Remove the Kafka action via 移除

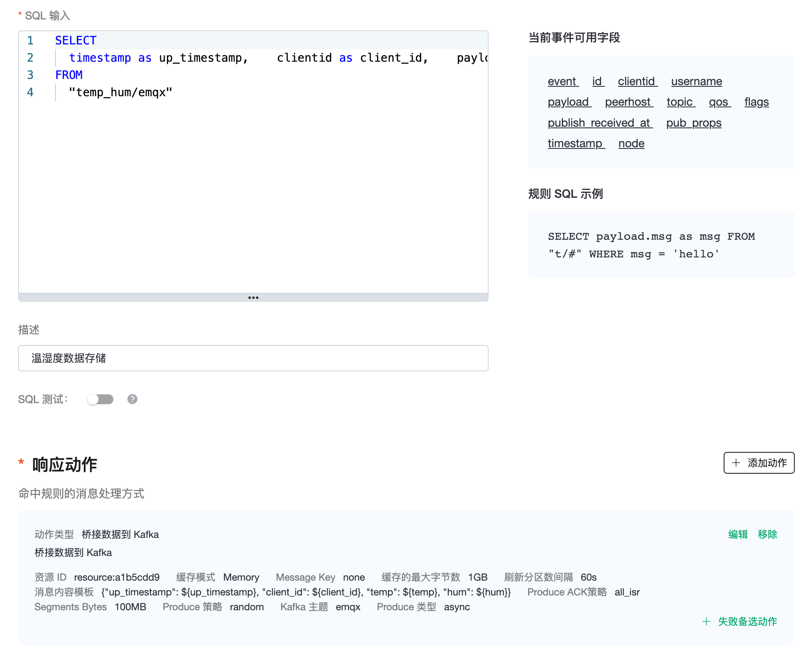(767, 534)
